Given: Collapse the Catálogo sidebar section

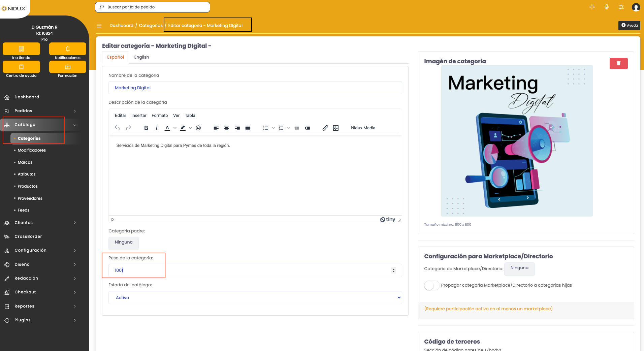Looking at the screenshot, I should click(40, 125).
